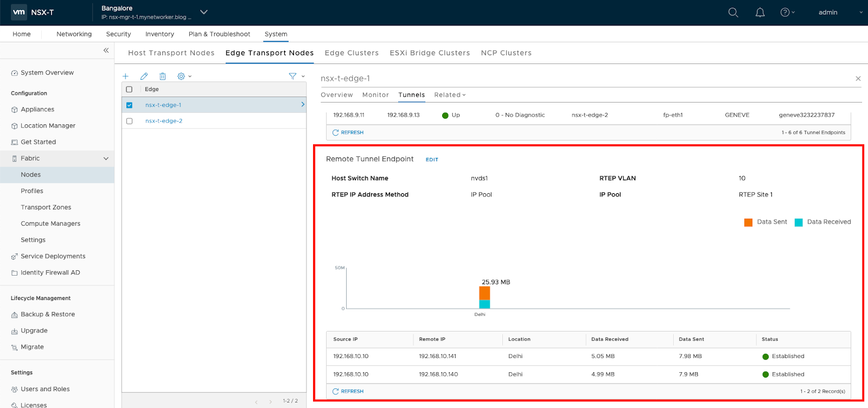Toggle the select-all Edge header checkbox
This screenshot has height=408, width=868.
129,90
